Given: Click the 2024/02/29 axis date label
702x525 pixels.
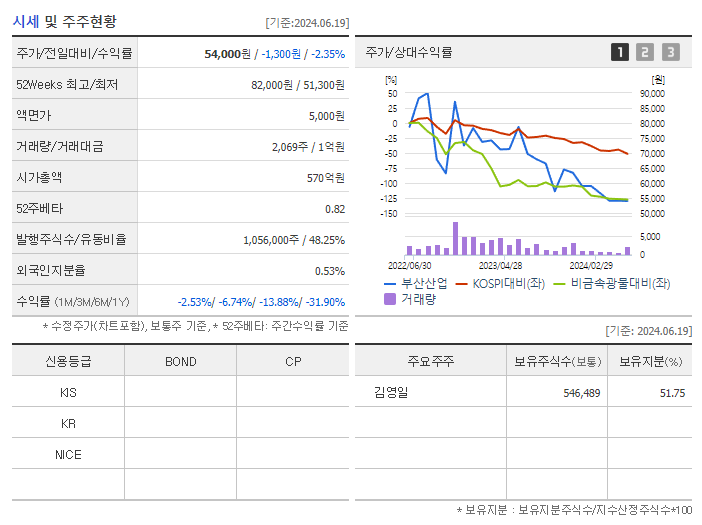Looking at the screenshot, I should point(591,266).
